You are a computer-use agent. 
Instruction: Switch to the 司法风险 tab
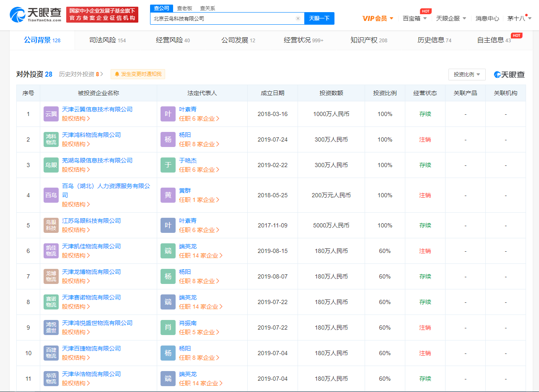click(107, 40)
